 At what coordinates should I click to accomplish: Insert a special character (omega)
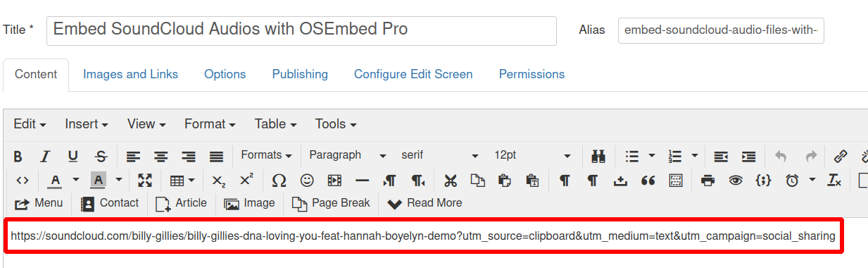[x=279, y=181]
